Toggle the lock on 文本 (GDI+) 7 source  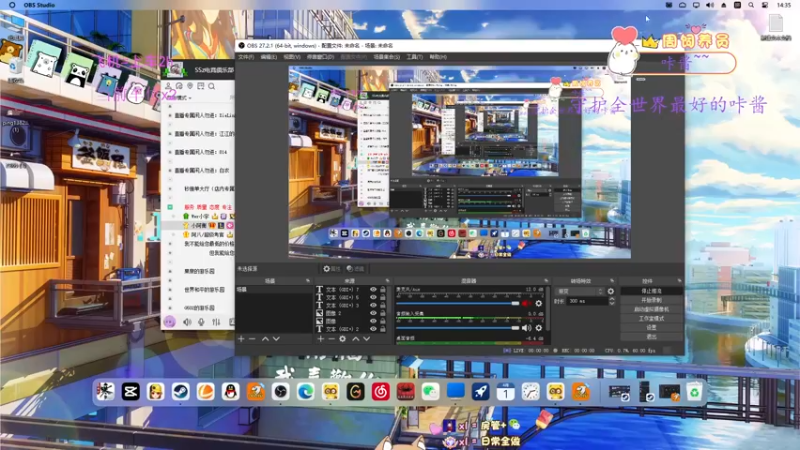[383, 289]
